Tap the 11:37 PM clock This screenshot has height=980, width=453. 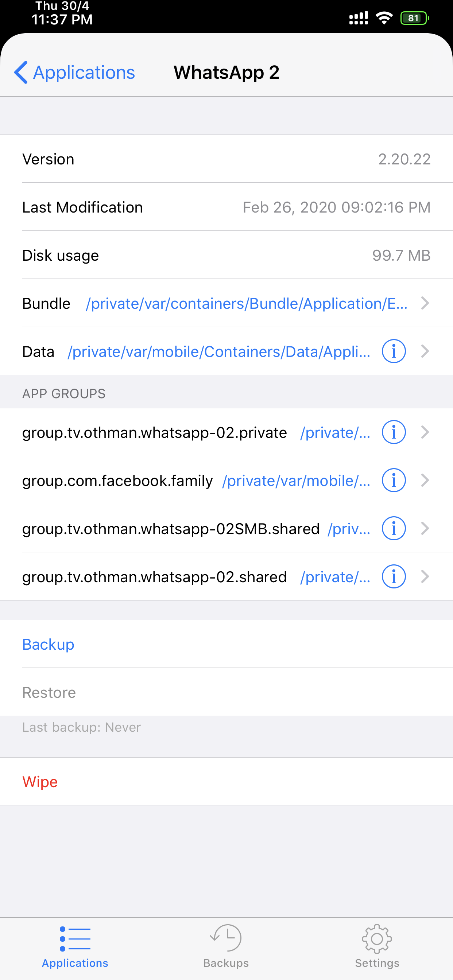(62, 19)
